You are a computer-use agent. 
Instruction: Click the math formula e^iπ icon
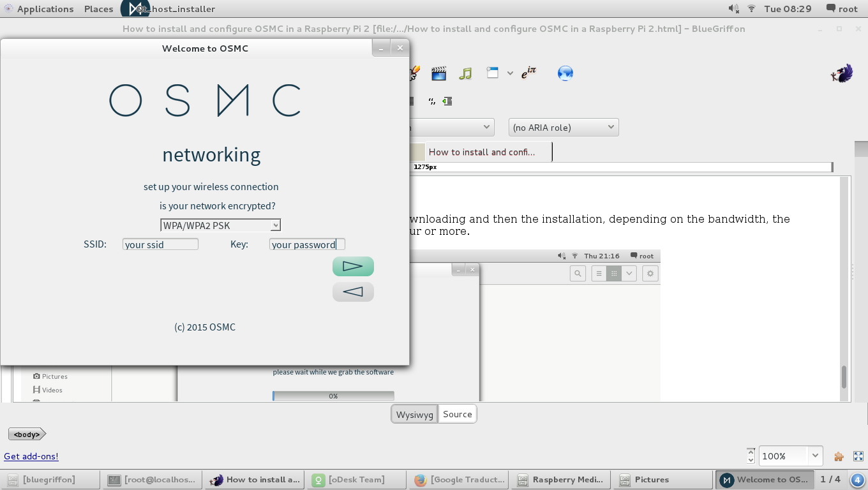point(528,73)
